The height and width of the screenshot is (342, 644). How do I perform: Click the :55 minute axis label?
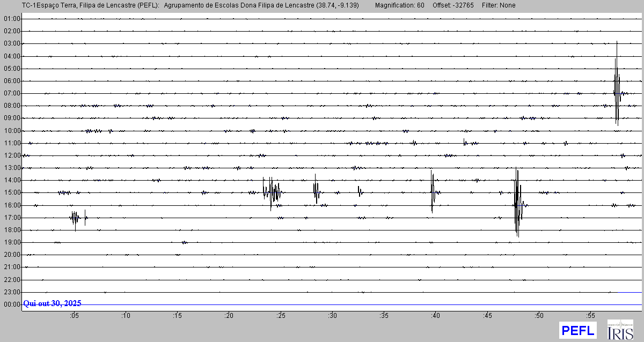(x=591, y=316)
